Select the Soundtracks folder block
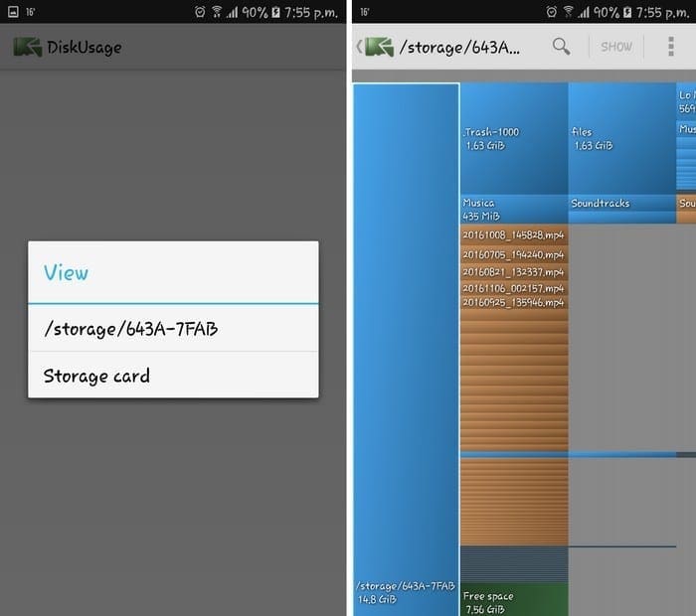 click(621, 203)
